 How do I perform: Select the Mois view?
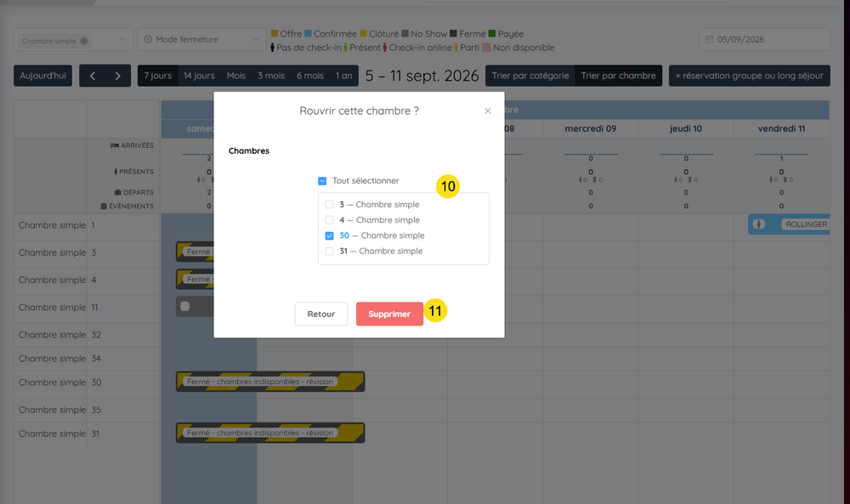point(236,76)
